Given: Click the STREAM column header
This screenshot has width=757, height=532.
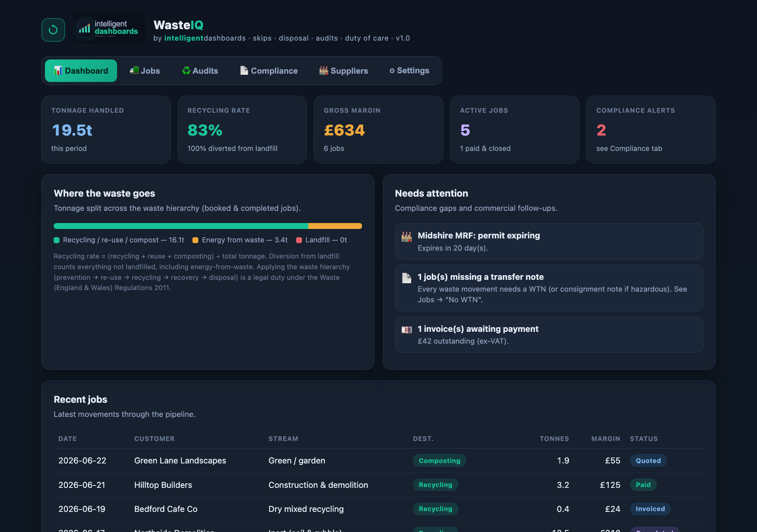Looking at the screenshot, I should (x=283, y=439).
